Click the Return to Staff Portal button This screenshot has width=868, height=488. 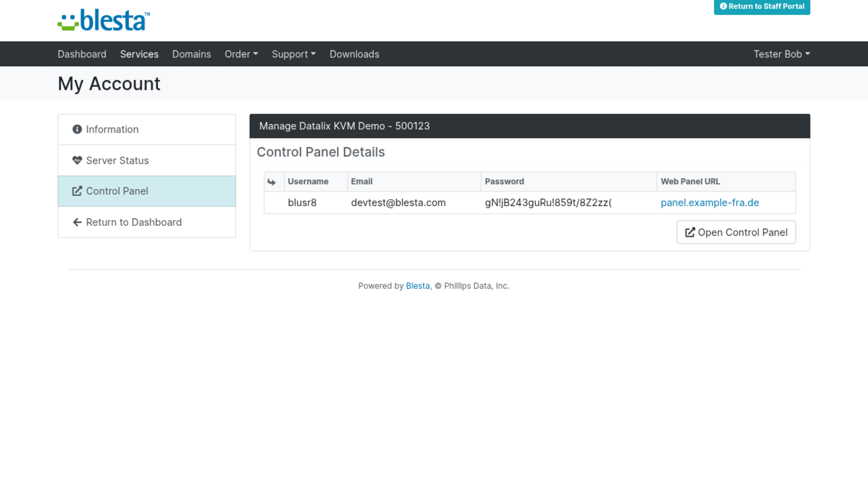pos(762,6)
